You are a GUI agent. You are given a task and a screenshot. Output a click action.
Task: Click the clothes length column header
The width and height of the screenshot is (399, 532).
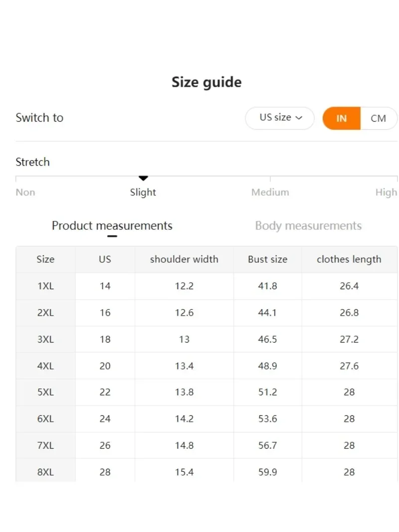[x=349, y=259]
